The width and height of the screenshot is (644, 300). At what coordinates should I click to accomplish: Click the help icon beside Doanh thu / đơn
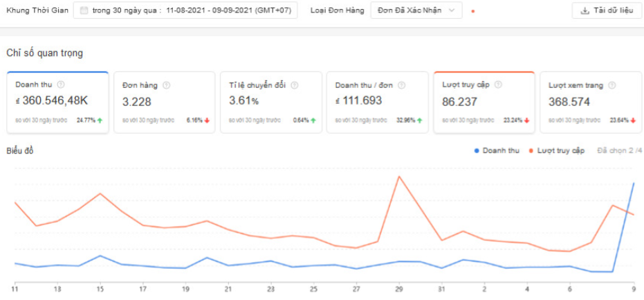click(x=402, y=86)
